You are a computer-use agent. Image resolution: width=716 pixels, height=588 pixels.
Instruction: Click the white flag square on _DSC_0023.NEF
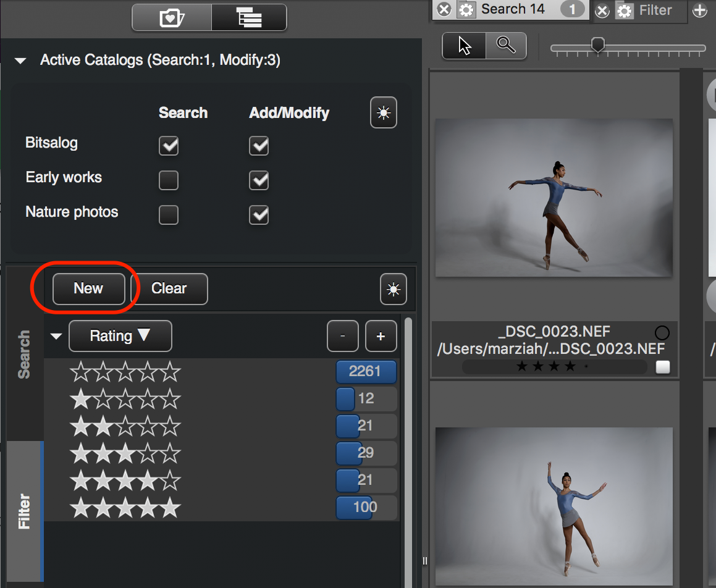[663, 367]
